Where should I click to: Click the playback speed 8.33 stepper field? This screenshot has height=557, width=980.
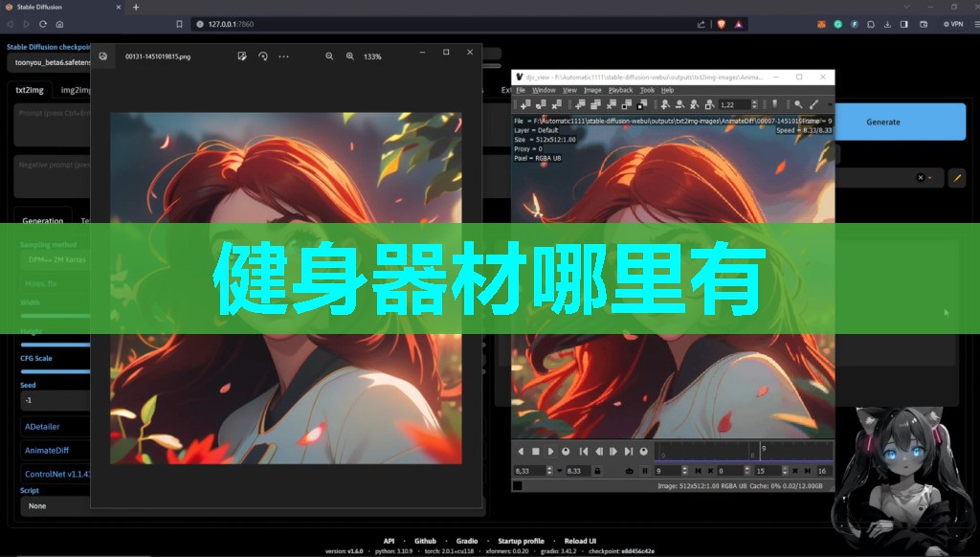pyautogui.click(x=532, y=471)
